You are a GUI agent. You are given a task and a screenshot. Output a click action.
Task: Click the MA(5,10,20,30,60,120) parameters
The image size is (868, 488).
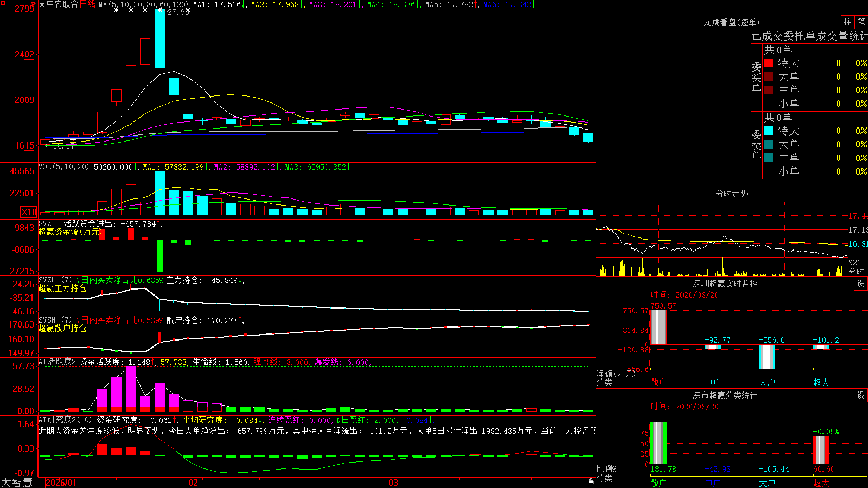144,4
